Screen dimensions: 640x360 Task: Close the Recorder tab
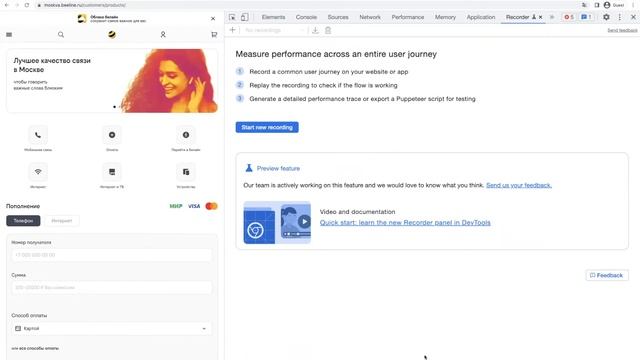(x=540, y=17)
